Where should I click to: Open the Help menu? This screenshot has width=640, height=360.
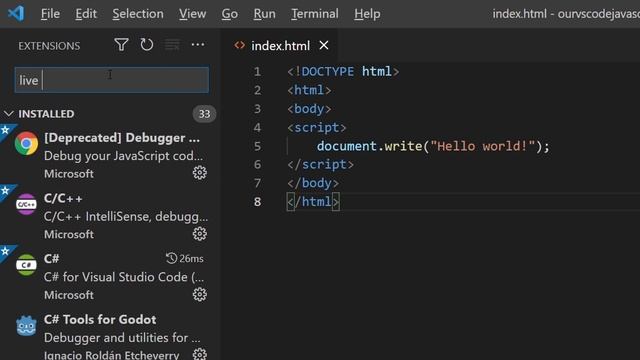click(x=367, y=14)
